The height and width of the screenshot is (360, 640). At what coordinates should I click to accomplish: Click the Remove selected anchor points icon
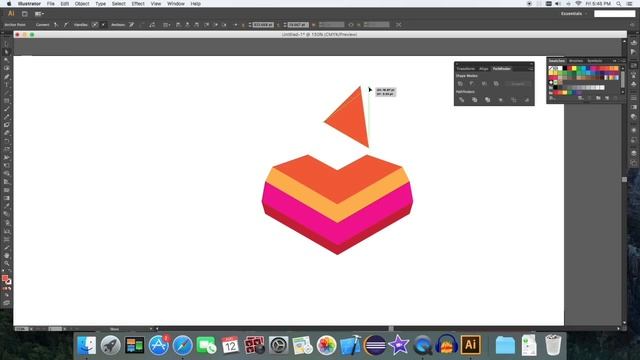pos(131,25)
